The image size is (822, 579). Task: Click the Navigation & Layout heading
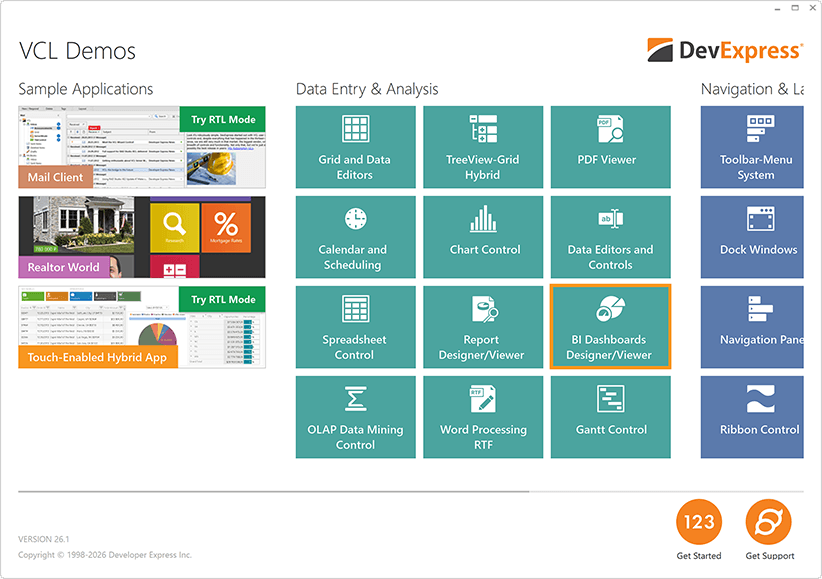tap(752, 89)
